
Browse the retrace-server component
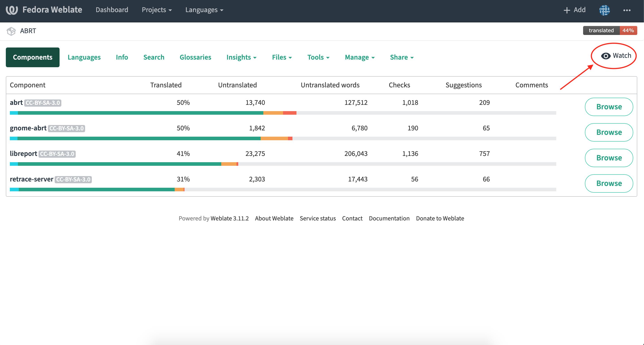pyautogui.click(x=609, y=183)
